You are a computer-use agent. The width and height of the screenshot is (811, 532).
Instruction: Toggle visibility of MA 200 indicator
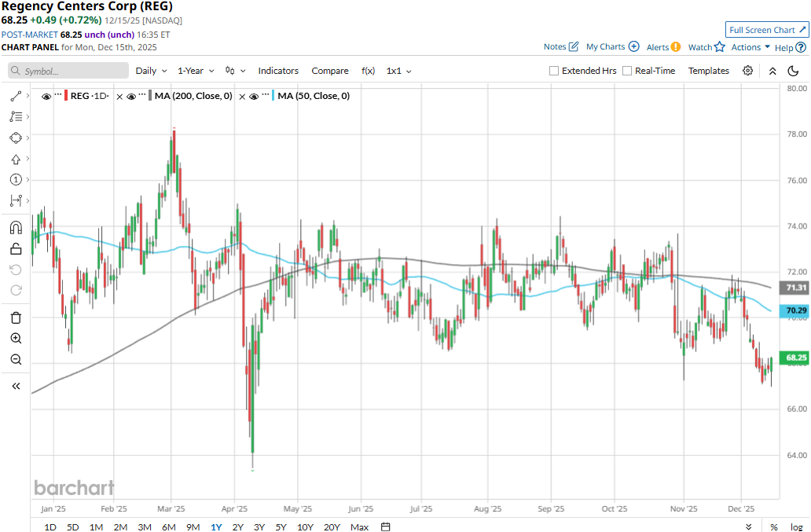(x=131, y=96)
